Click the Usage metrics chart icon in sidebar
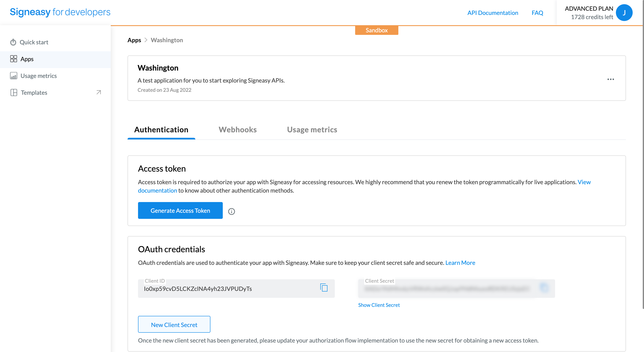The width and height of the screenshot is (644, 352). (x=13, y=76)
